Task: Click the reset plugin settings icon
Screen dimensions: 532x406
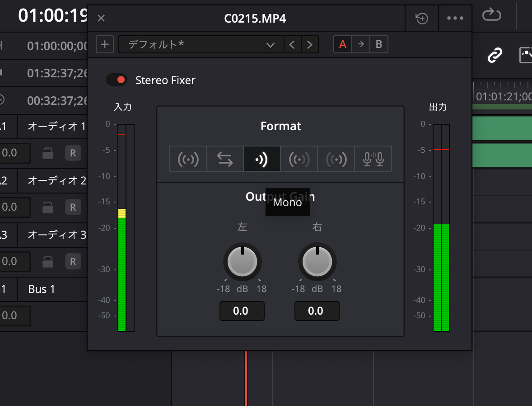Action: pyautogui.click(x=421, y=18)
